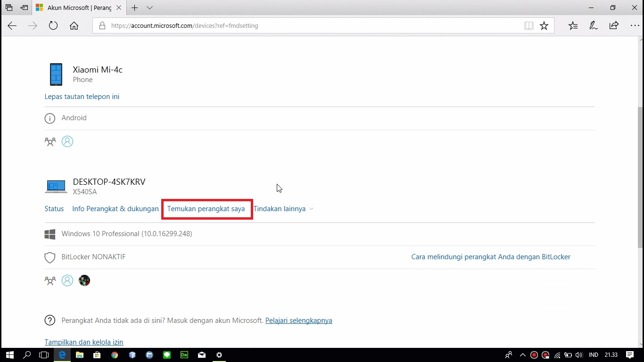The image size is (644, 362).
Task: Open the tabs you've set aside
Action: tap(8, 8)
